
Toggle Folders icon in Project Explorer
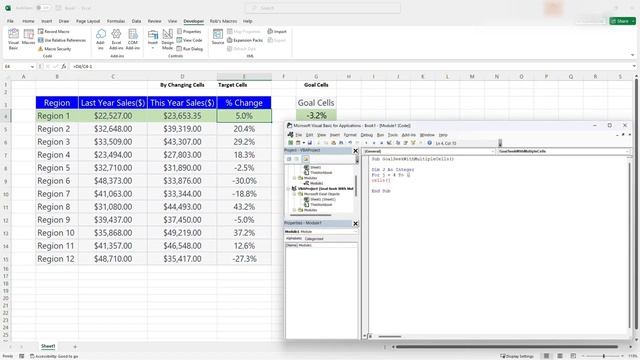[306, 159]
